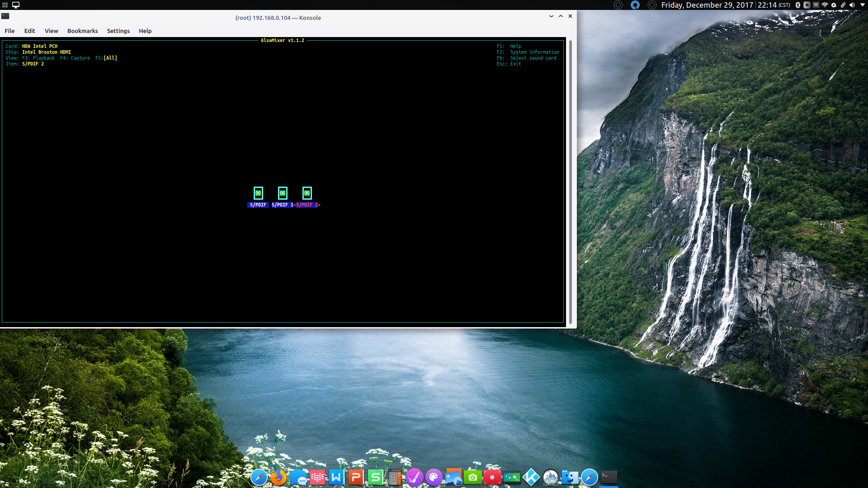Open the Konsole Settings menu
The height and width of the screenshot is (488, 868).
click(x=118, y=31)
